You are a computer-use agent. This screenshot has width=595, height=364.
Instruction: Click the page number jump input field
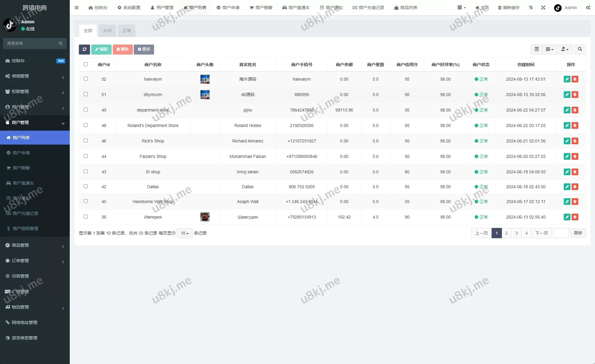tap(561, 233)
